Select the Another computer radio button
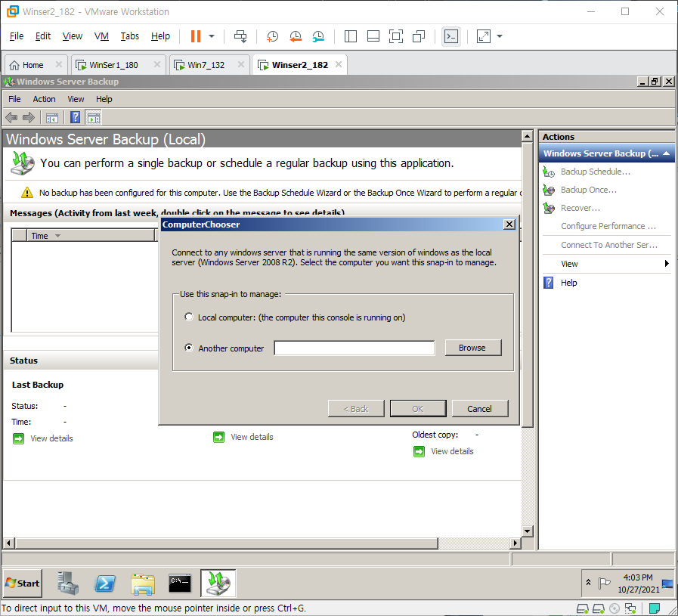This screenshot has height=616, width=678. (x=189, y=348)
